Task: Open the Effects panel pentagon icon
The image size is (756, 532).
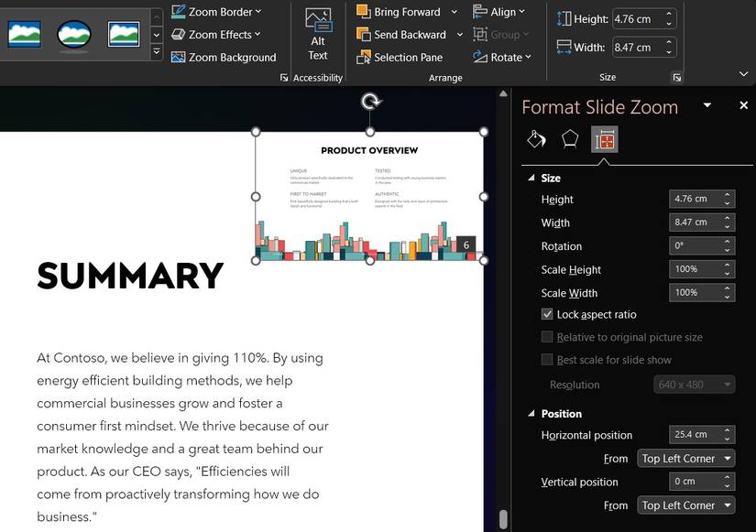Action: tap(570, 138)
